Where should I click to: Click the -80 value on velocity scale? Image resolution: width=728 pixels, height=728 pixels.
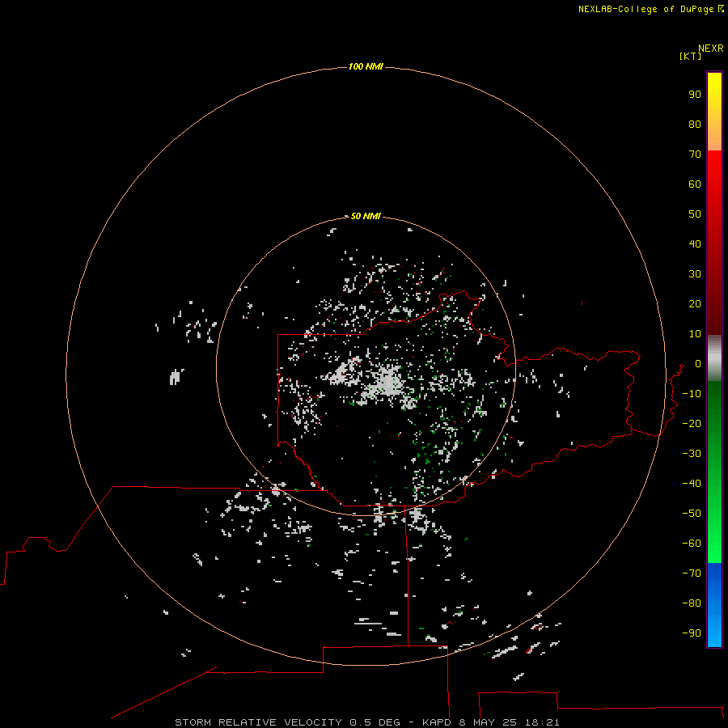pos(692,603)
